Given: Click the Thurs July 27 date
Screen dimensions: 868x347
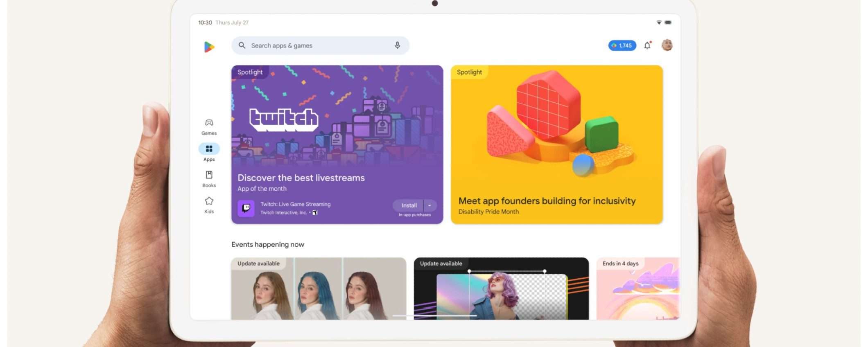Looking at the screenshot, I should [x=232, y=23].
